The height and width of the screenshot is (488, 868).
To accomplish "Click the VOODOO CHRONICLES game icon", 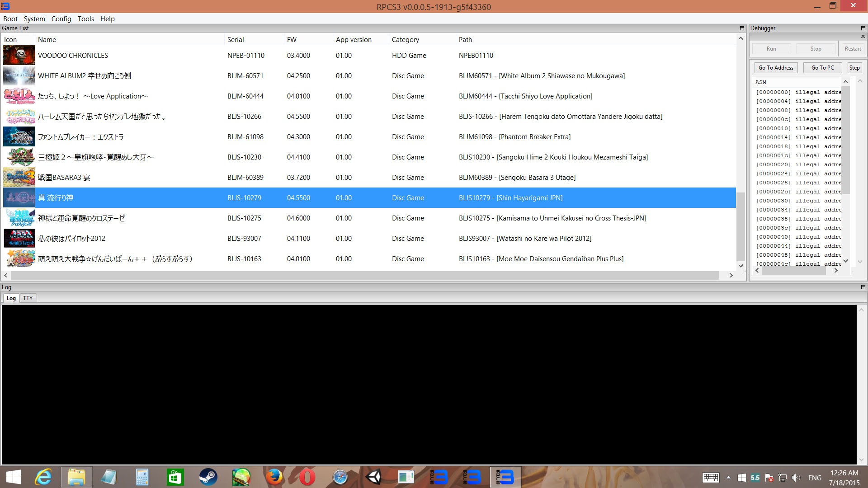I will (19, 56).
